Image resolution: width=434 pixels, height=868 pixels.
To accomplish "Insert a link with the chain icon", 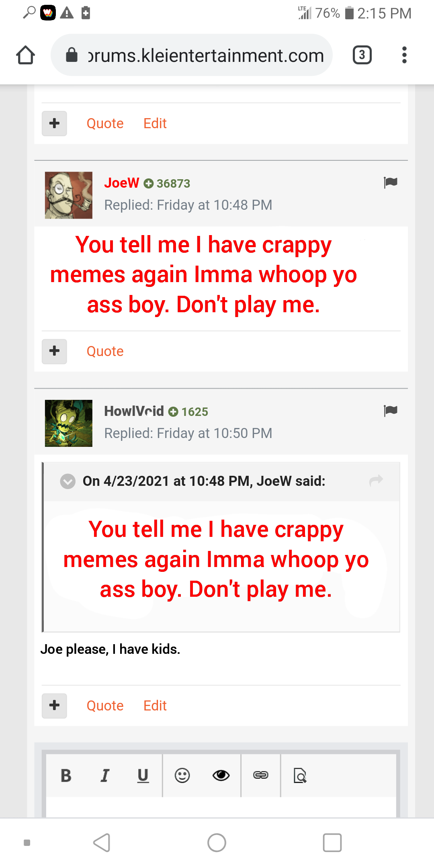I will [260, 775].
